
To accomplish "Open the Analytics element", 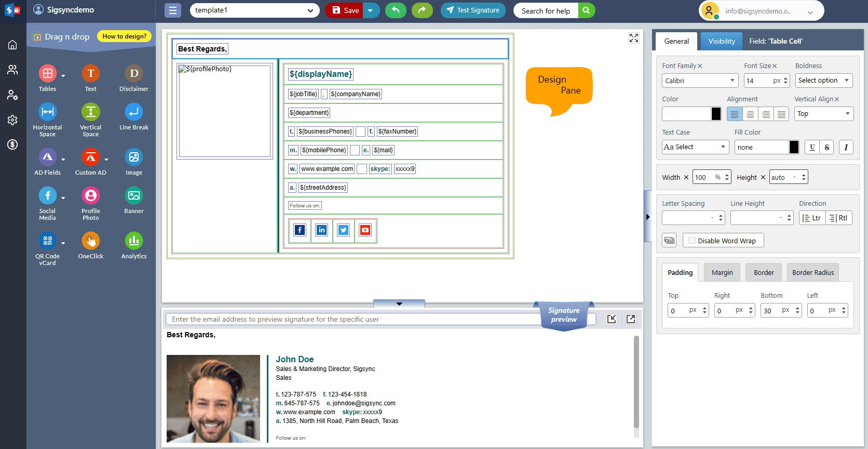I will [134, 241].
